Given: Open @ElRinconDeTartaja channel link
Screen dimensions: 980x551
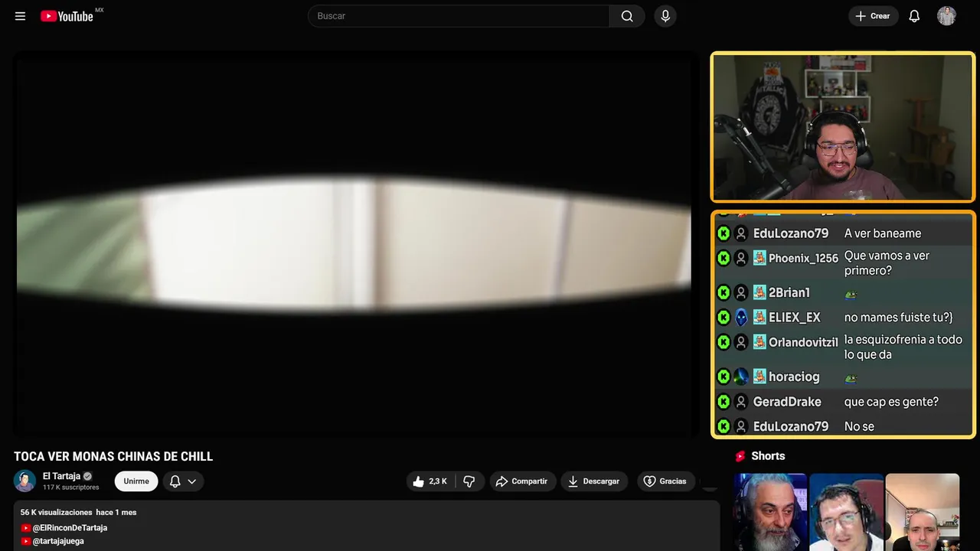Looking at the screenshot, I should [x=70, y=528].
